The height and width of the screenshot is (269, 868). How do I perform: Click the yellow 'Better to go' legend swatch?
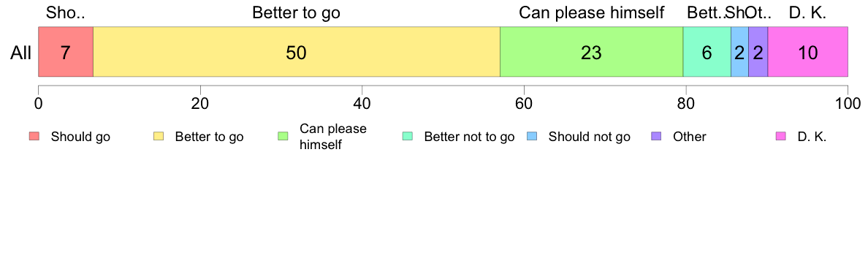tap(159, 136)
